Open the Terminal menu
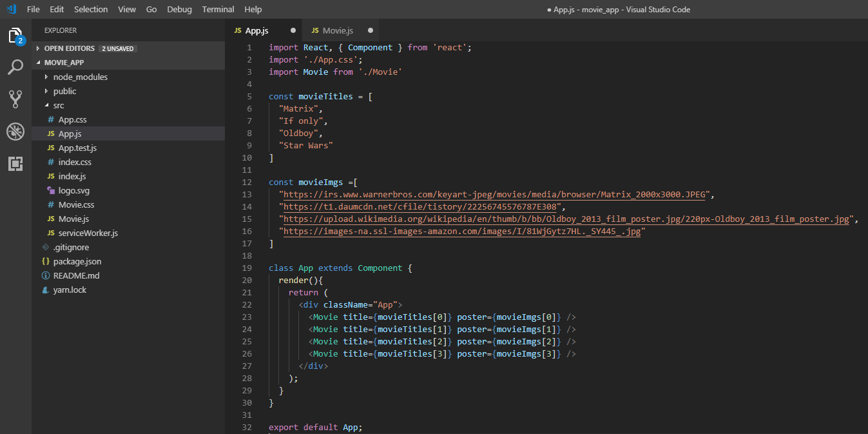Image resolution: width=868 pixels, height=434 pixels. (218, 9)
